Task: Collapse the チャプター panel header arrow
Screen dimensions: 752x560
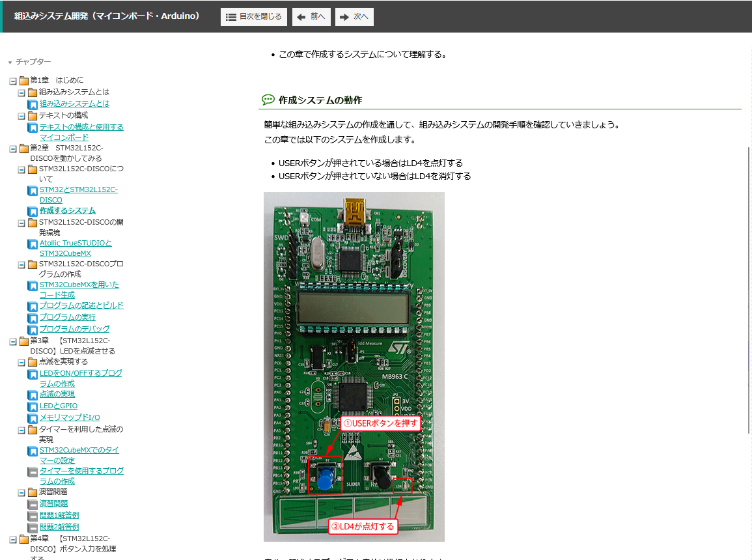Action: point(10,63)
